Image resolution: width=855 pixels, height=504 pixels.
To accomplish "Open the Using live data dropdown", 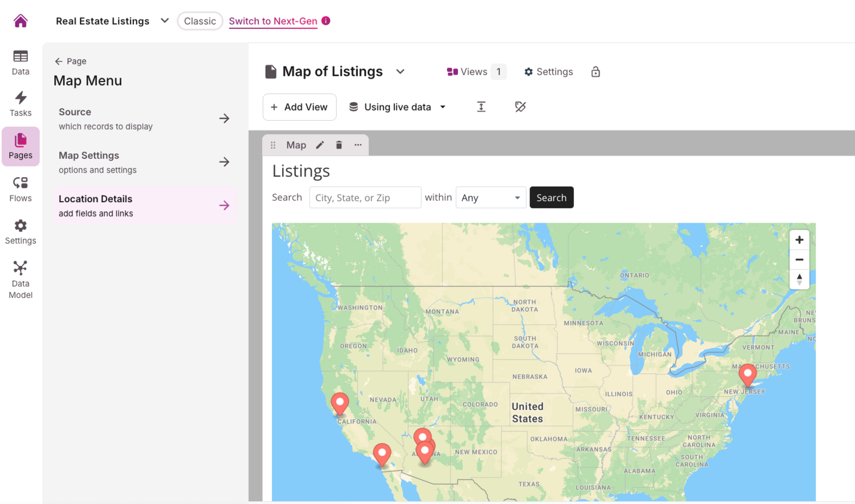I will pyautogui.click(x=397, y=107).
